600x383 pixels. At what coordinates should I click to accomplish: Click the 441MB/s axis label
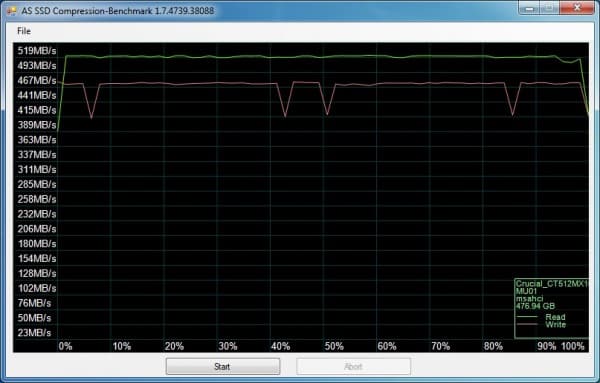pos(37,95)
